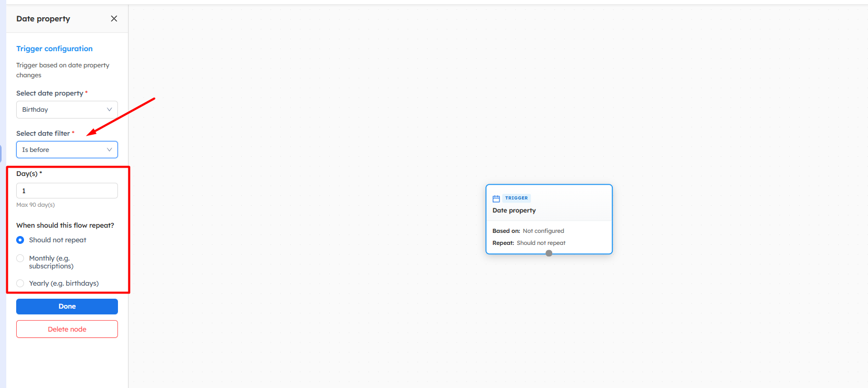Click the calendar icon on the trigger node
This screenshot has width=868, height=388.
pos(496,198)
